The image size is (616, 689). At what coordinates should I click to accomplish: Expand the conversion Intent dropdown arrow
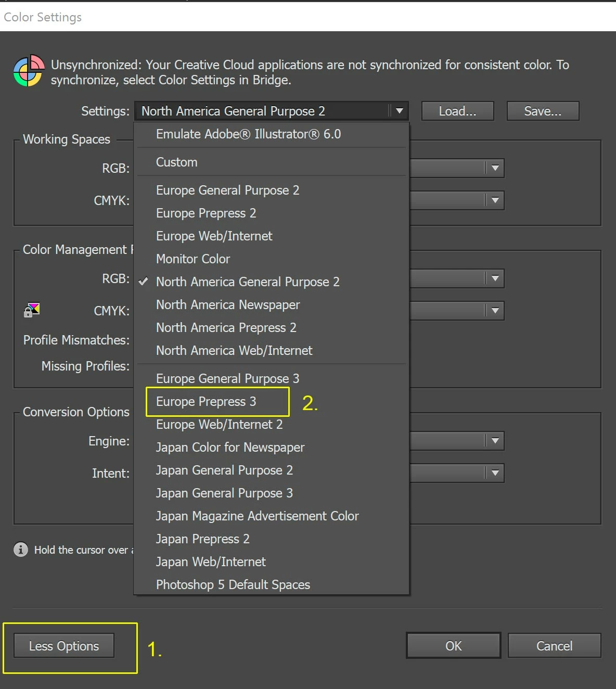[495, 473]
